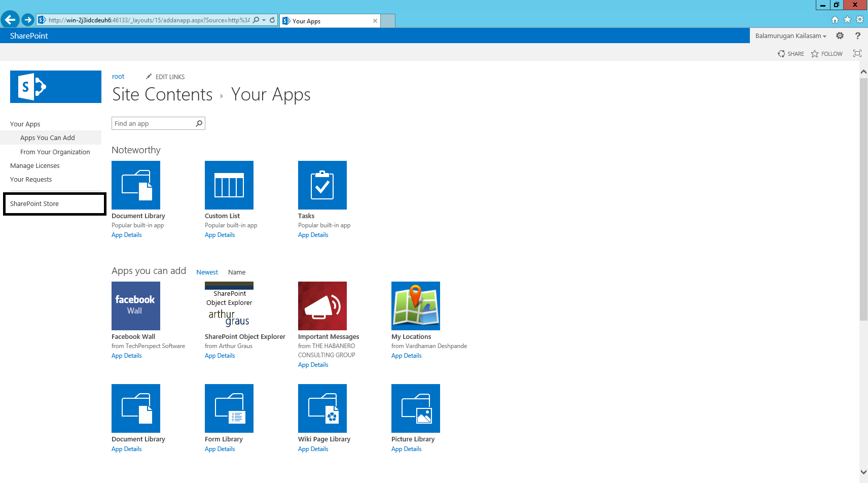Open App Details under Tasks
Viewport: 868px width, 483px height.
coord(313,235)
